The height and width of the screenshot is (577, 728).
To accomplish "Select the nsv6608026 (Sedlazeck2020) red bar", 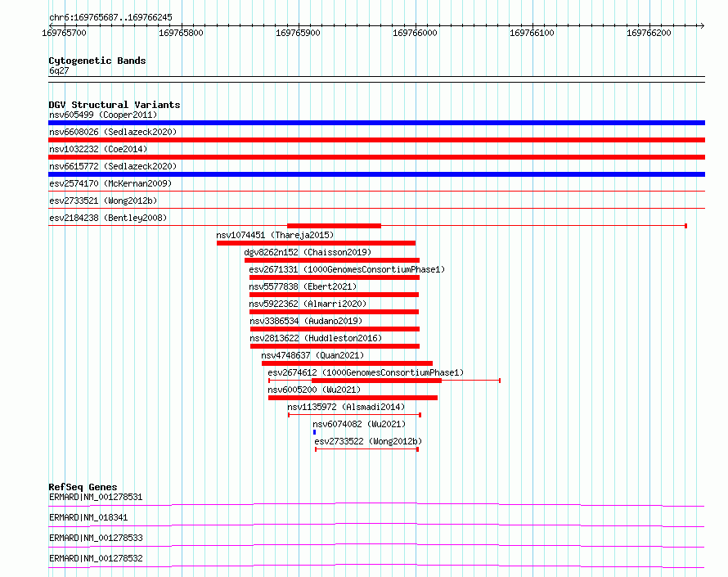I will (x=376, y=140).
